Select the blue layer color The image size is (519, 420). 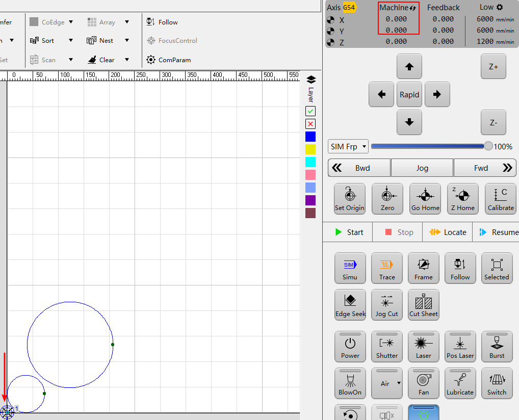pos(310,137)
